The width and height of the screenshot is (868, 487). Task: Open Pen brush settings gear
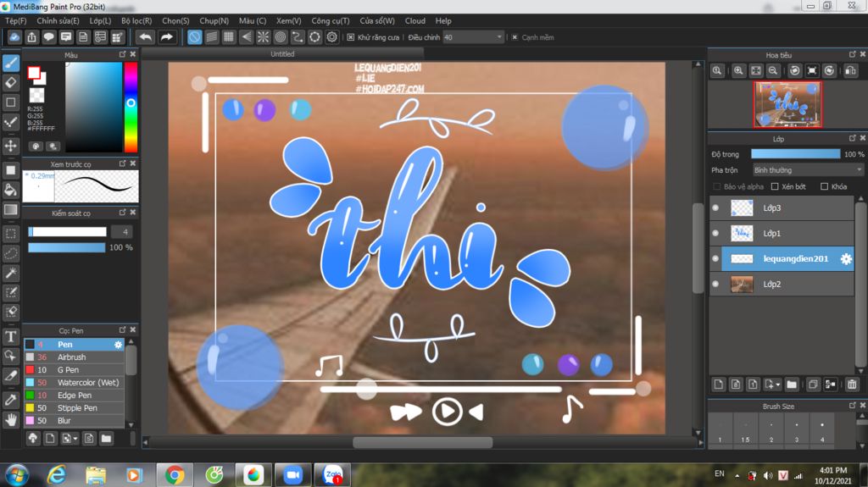point(118,344)
